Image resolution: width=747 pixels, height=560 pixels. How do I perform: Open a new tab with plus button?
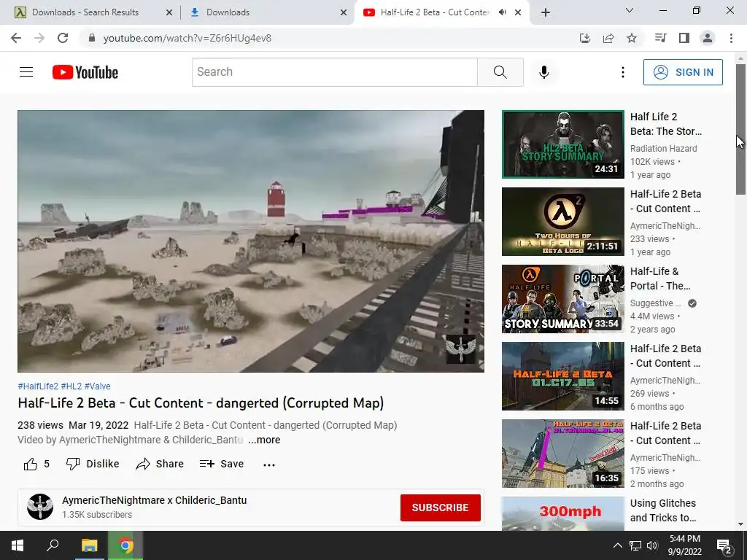[x=546, y=12]
